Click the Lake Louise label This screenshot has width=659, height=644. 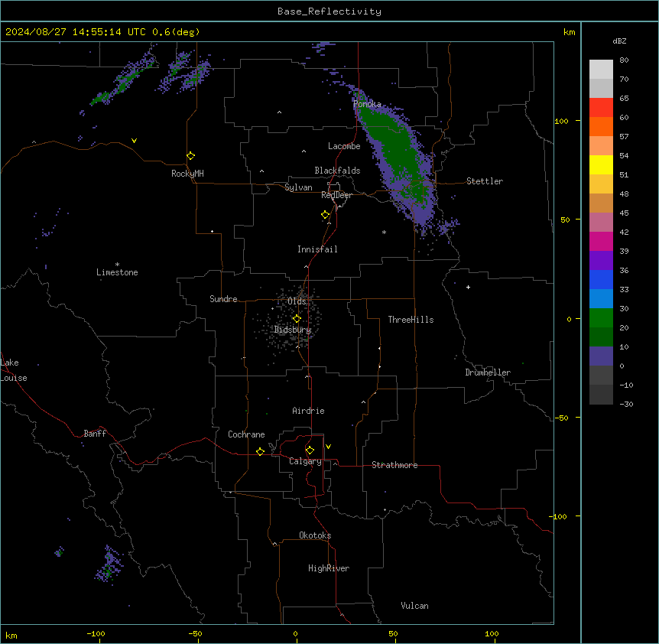(14, 370)
